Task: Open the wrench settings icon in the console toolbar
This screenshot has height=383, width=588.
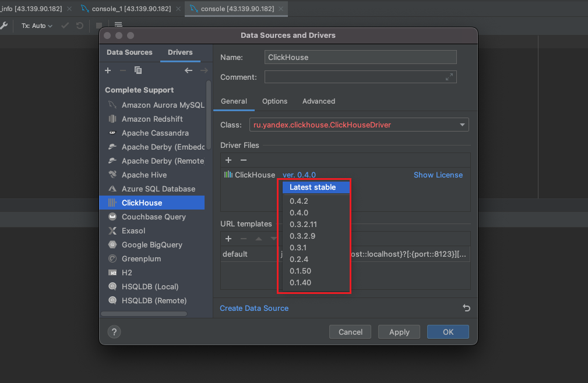Action: click(3, 26)
